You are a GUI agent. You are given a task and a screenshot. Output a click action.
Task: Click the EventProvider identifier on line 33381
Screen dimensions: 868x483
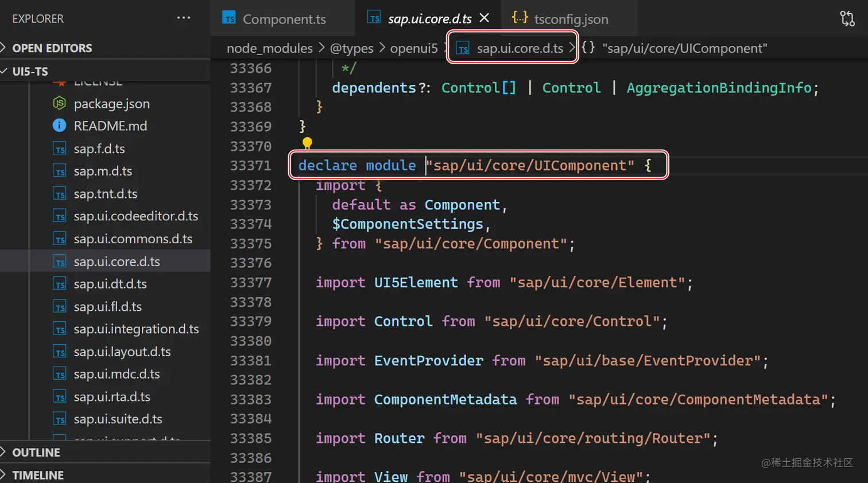pyautogui.click(x=429, y=361)
